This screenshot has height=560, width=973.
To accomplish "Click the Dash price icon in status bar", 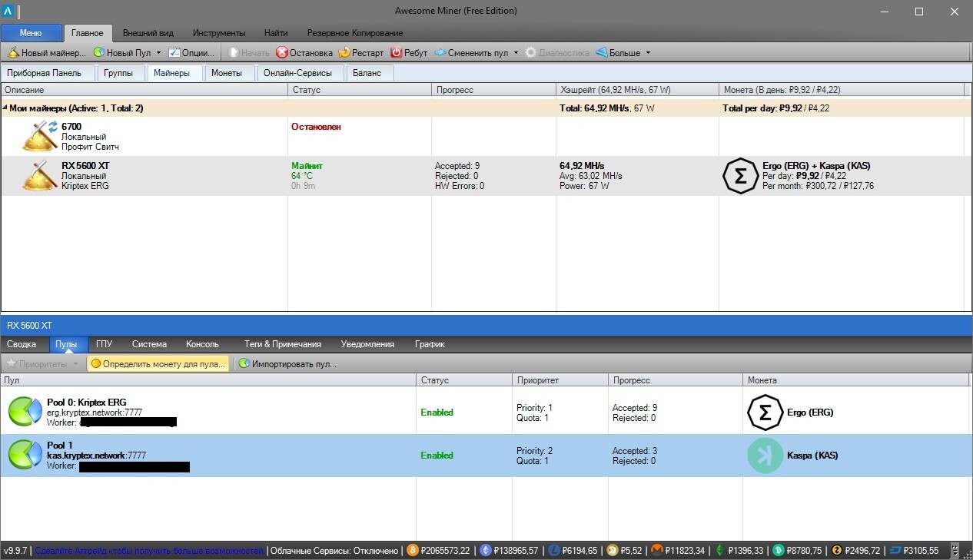I will [x=895, y=550].
